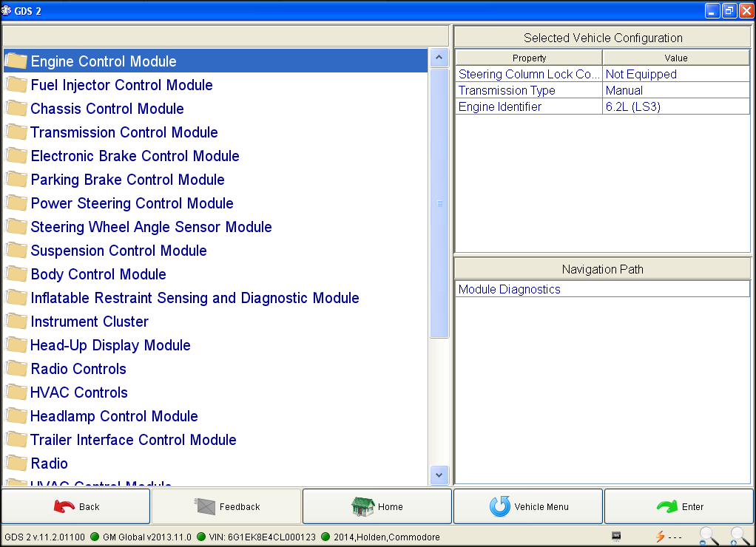756x547 pixels.
Task: Select Suspension Control Module text
Action: [118, 250]
